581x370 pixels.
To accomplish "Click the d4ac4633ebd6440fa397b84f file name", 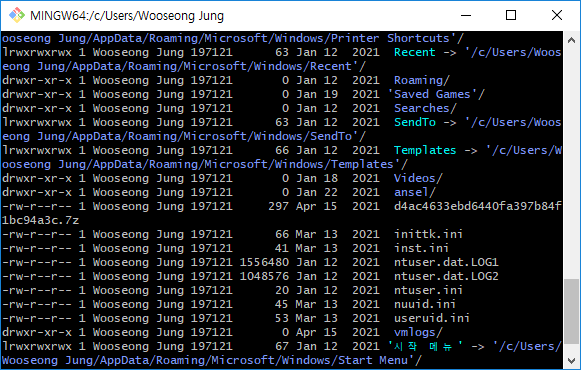I will [x=478, y=206].
